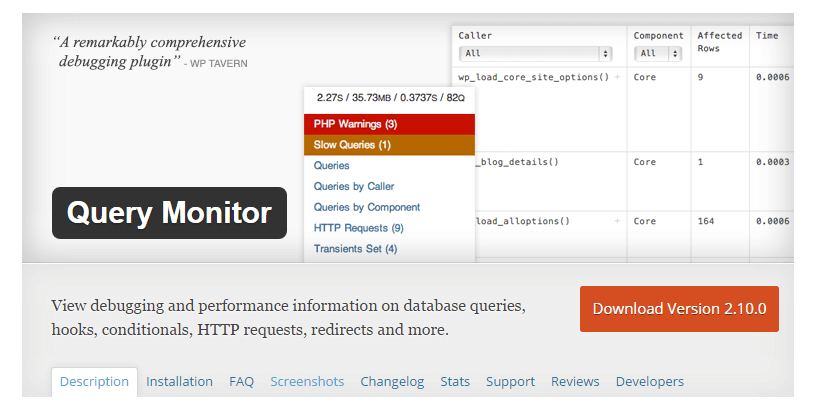The width and height of the screenshot is (820, 408).
Task: Show the Reviews tab
Action: 575,382
